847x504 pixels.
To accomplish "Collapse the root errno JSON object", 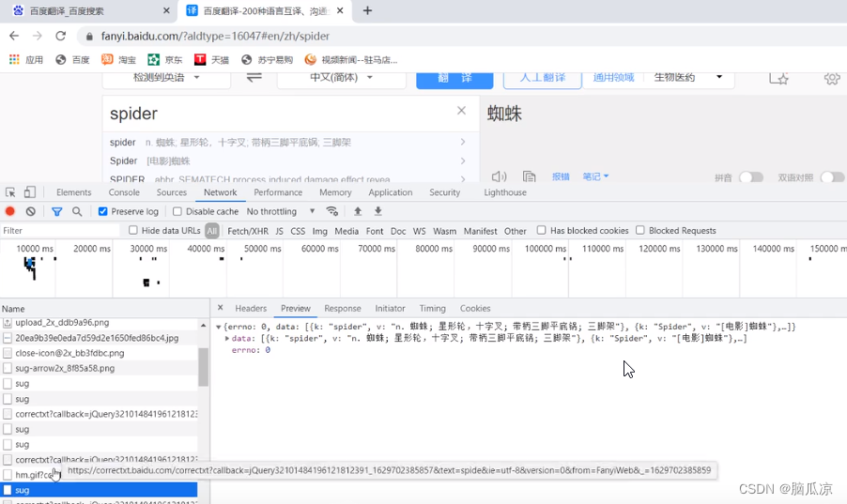I will pos(218,327).
